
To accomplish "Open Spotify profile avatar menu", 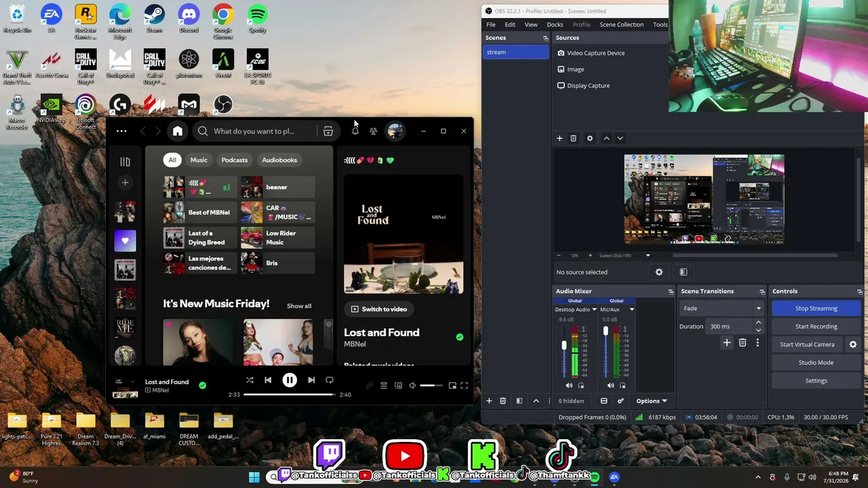I will pyautogui.click(x=395, y=131).
